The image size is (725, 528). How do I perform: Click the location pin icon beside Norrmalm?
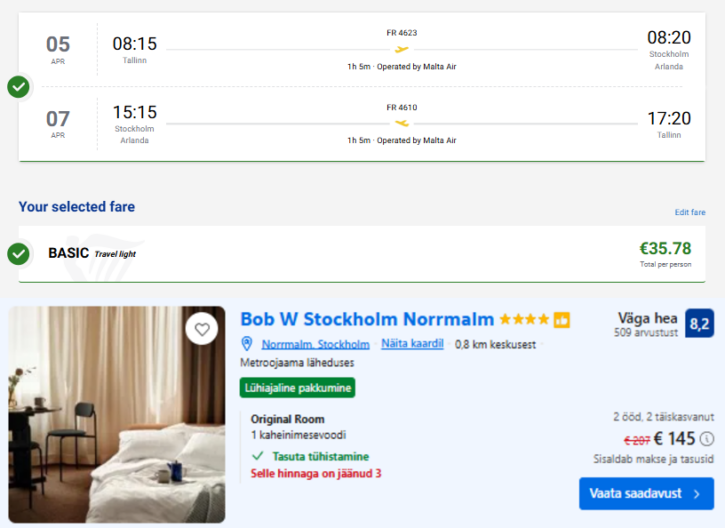(247, 344)
